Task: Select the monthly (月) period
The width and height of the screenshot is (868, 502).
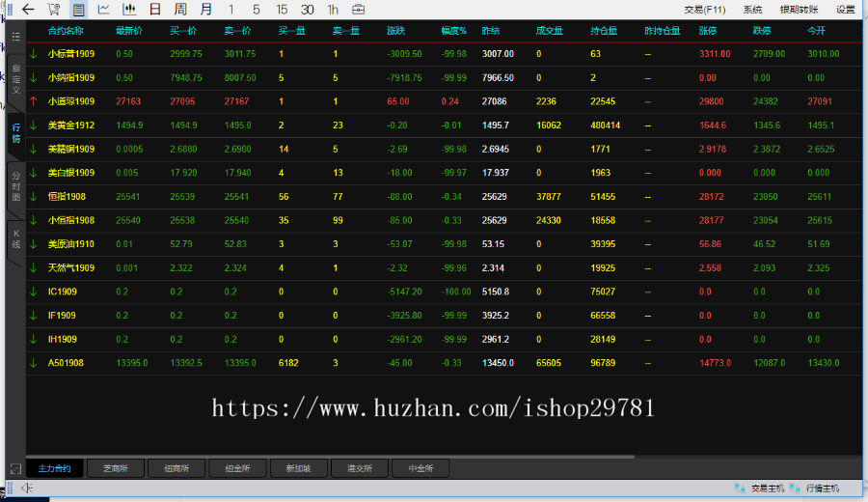Action: tap(206, 9)
